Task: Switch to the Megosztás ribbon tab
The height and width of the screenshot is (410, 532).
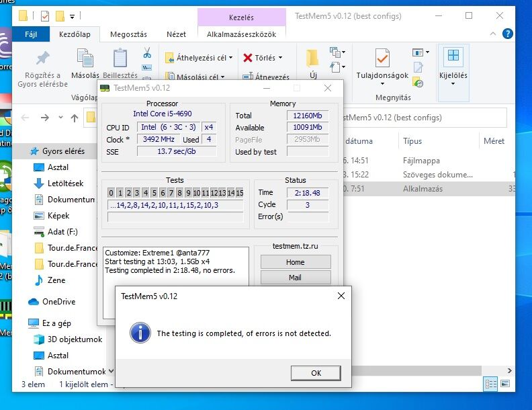Action: click(x=128, y=34)
